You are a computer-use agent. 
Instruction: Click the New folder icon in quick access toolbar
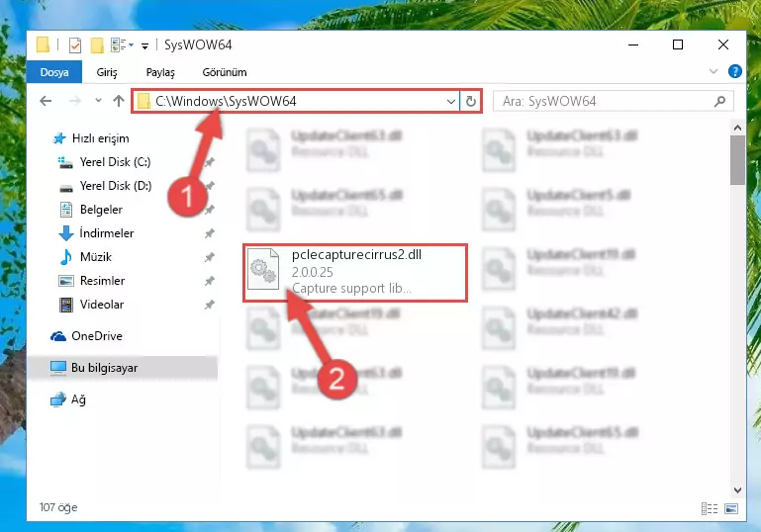coord(97,45)
